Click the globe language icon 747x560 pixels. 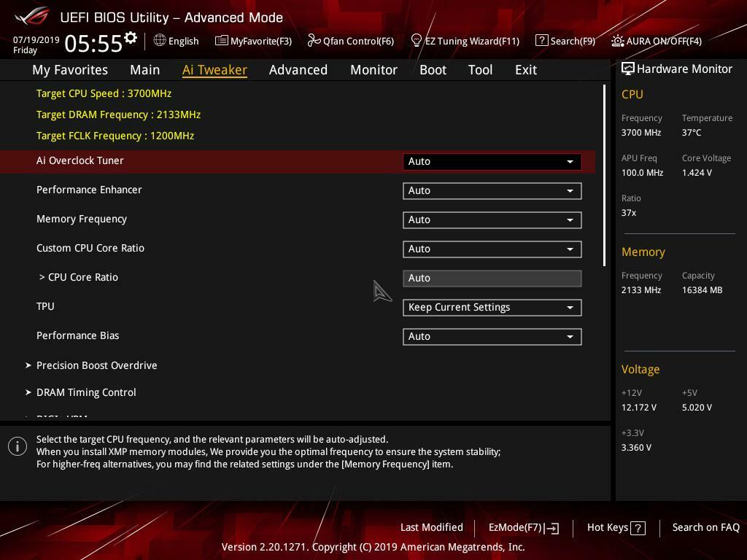tap(160, 41)
